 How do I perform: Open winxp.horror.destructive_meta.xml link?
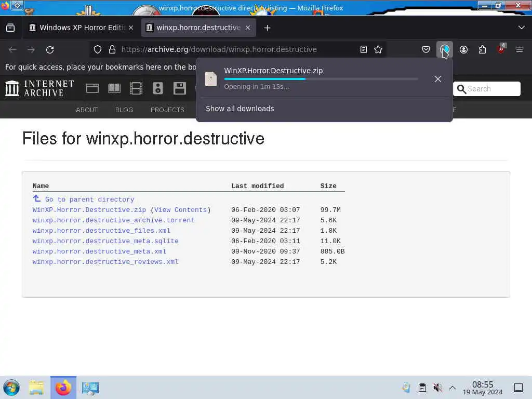tap(99, 251)
